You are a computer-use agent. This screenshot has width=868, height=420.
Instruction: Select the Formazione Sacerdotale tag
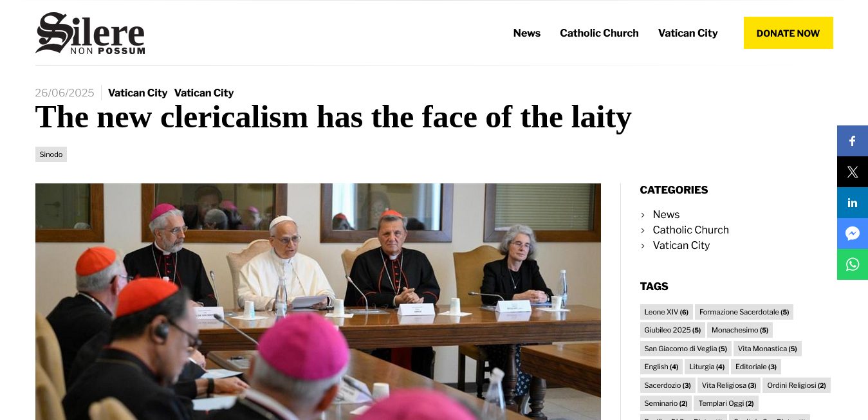(x=744, y=312)
